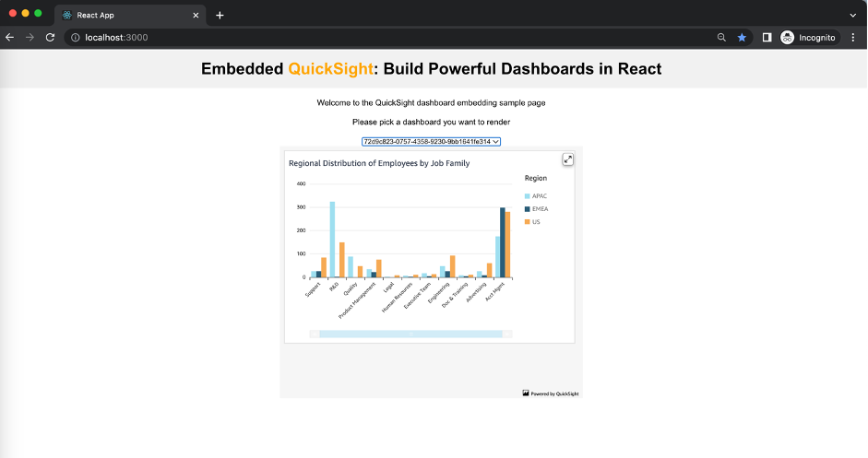Click the US legend swatch

coord(527,222)
